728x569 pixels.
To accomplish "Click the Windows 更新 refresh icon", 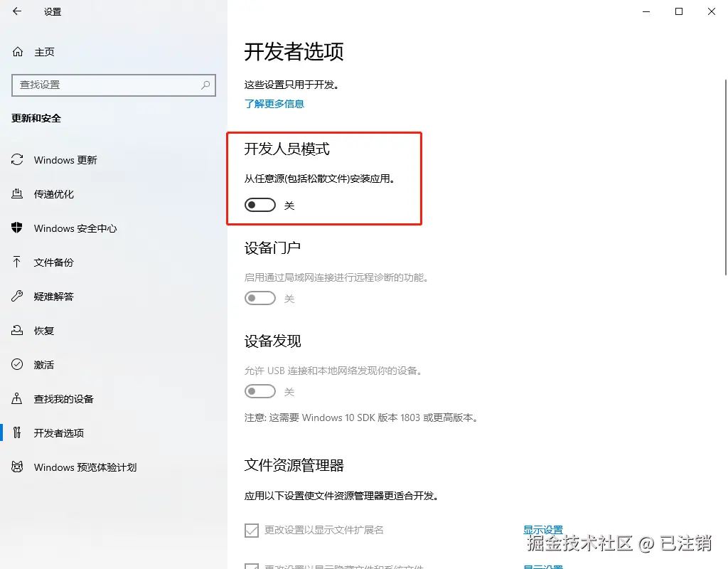I will click(x=17, y=160).
